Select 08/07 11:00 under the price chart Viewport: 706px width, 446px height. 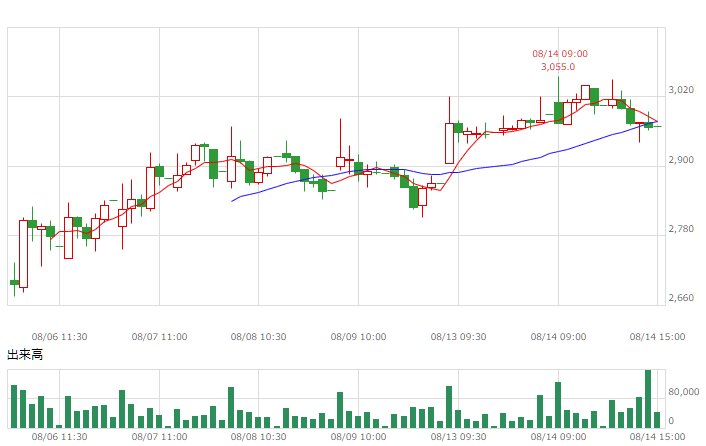(159, 337)
